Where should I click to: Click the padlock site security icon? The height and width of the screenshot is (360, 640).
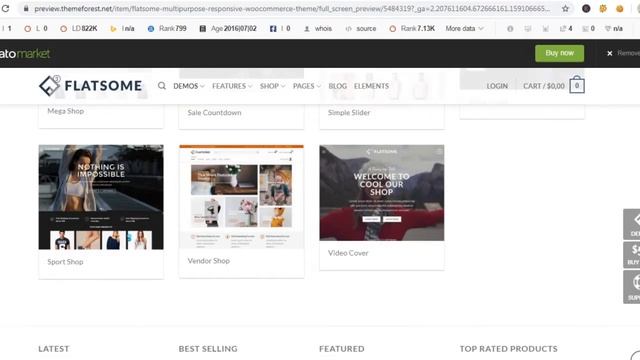coord(26,8)
